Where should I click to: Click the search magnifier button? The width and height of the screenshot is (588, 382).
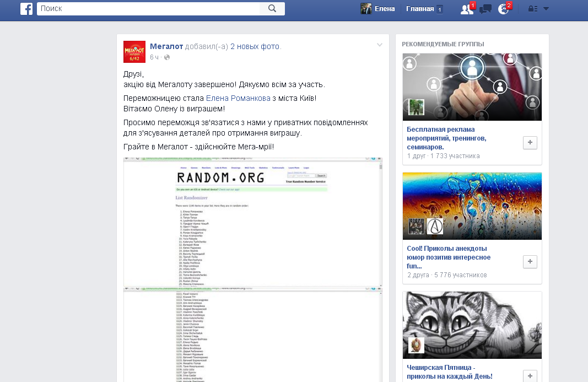(272, 9)
